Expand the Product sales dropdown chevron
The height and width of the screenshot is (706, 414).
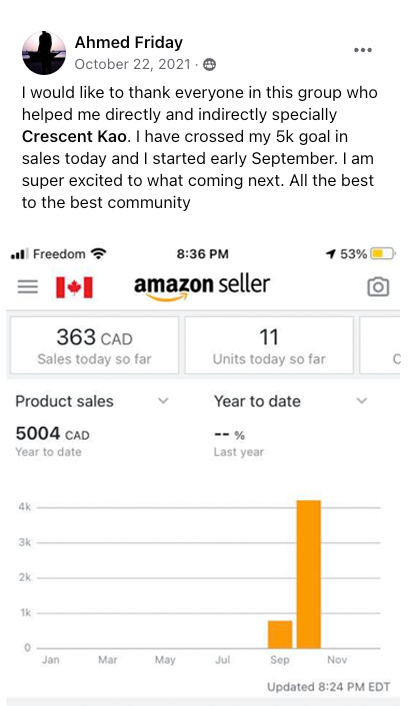163,401
